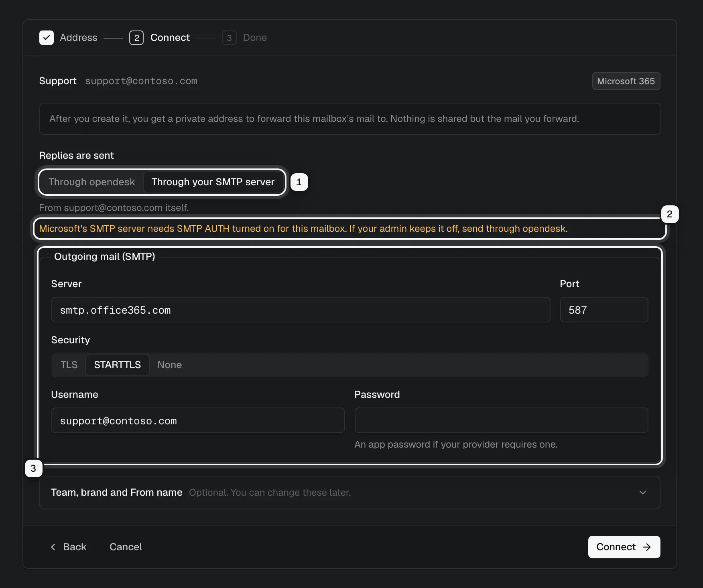Click the Address step checkmark icon
Viewport: 703px width, 588px height.
(47, 38)
